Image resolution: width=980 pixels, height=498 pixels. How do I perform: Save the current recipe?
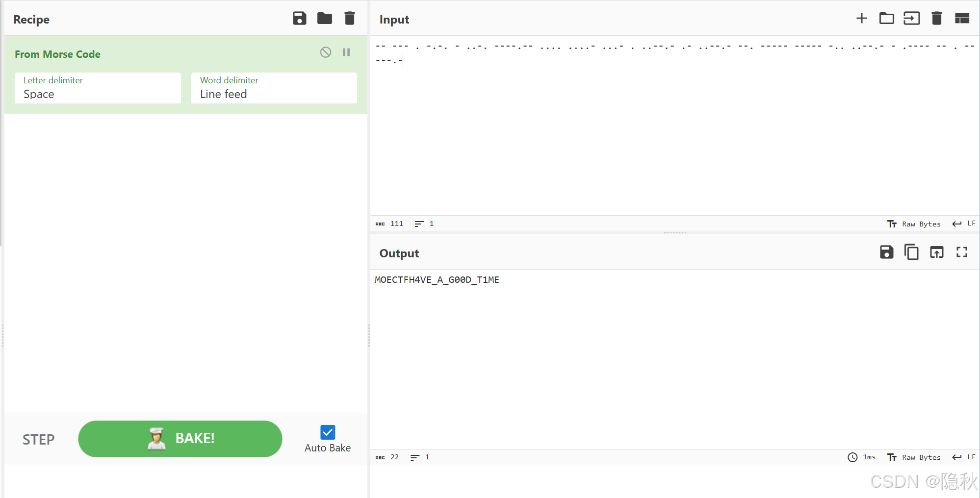click(x=300, y=18)
